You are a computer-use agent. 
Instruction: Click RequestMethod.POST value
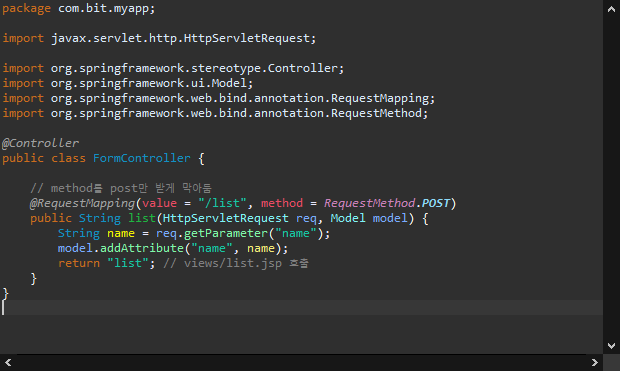tap(387, 203)
